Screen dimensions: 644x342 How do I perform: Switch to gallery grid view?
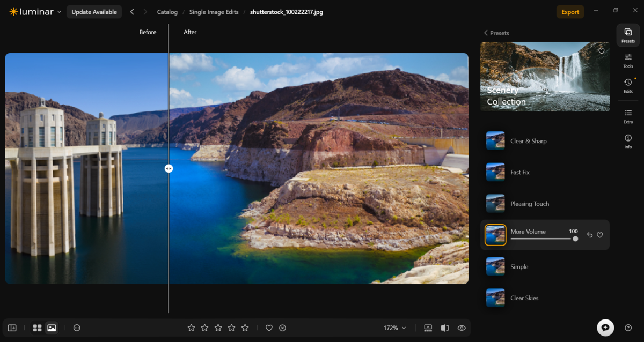pos(37,328)
